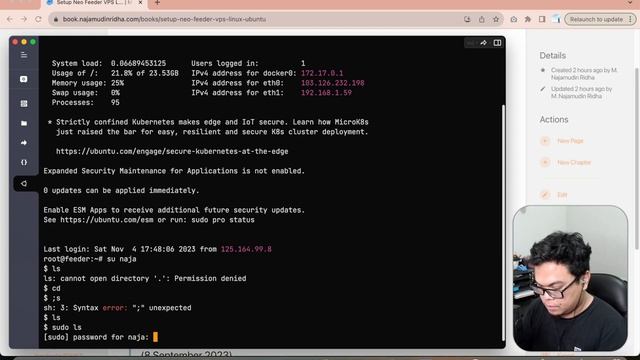The image size is (640, 360).
Task: Click the eth0 IP address 103.126.232.198
Action: tap(333, 83)
